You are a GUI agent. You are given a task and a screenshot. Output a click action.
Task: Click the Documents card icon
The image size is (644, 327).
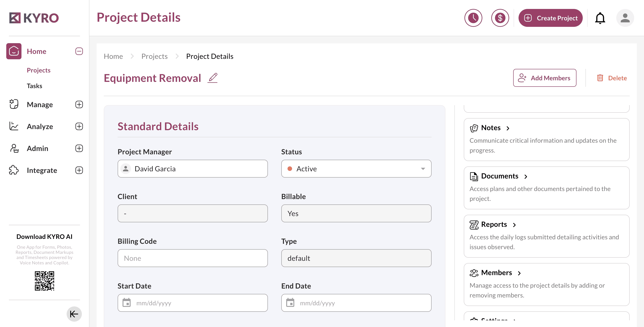pos(474,176)
